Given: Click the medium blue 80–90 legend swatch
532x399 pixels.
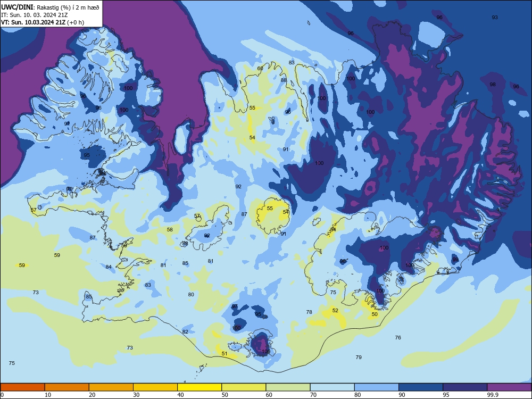Looking at the screenshot, I should point(377,387).
